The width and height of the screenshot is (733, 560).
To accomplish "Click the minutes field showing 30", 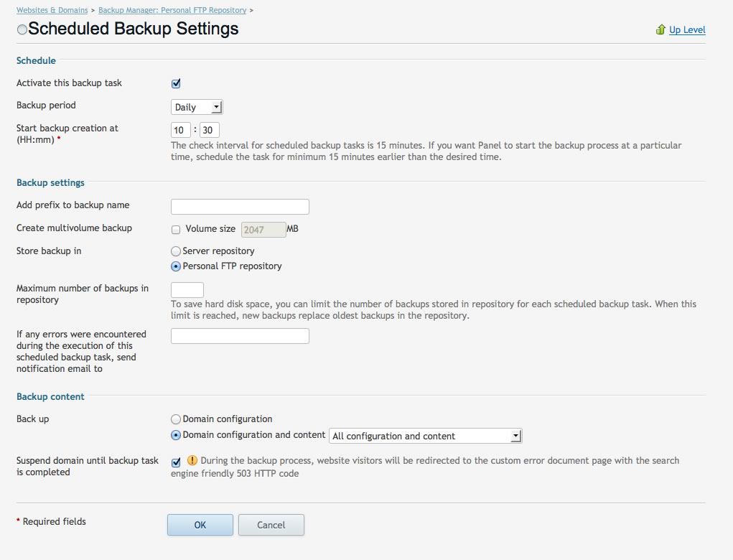I will (209, 129).
